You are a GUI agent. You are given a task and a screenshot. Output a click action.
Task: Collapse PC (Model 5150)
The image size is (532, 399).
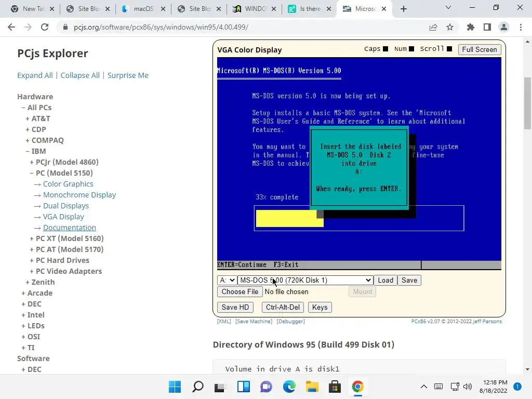(x=32, y=173)
